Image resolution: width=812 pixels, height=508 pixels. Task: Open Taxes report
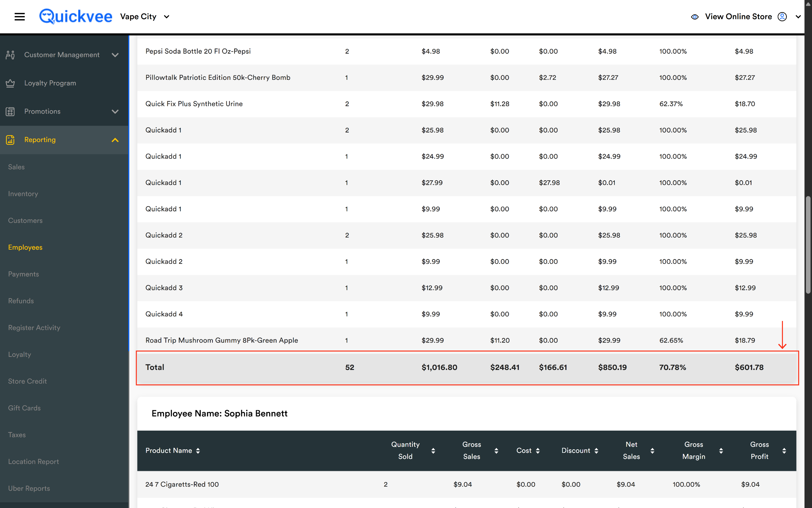click(x=17, y=434)
